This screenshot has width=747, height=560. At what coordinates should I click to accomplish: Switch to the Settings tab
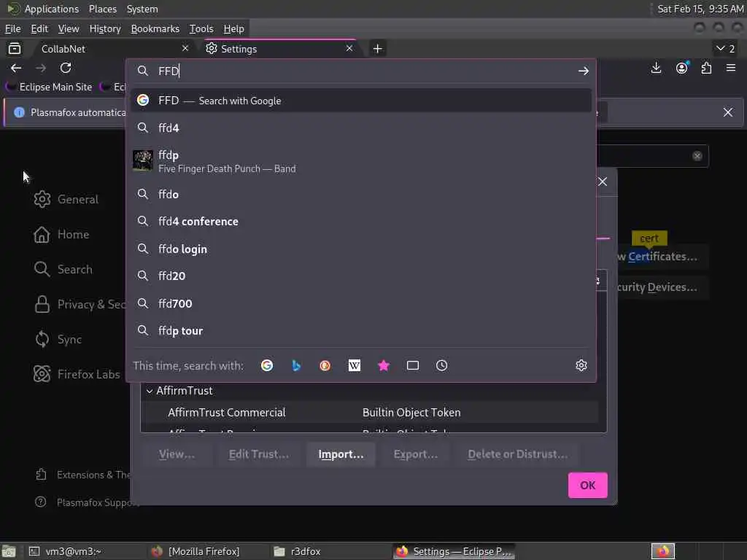click(x=279, y=49)
